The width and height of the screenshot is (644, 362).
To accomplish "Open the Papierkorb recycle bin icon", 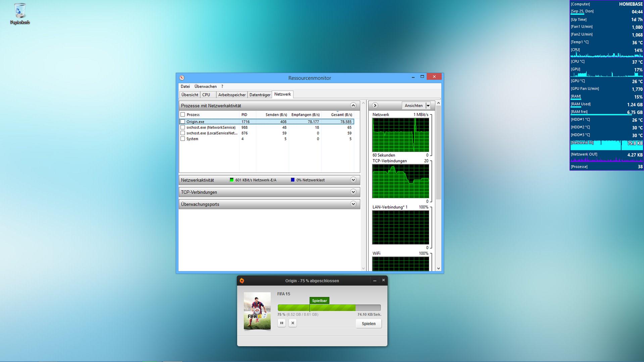I will point(20,14).
